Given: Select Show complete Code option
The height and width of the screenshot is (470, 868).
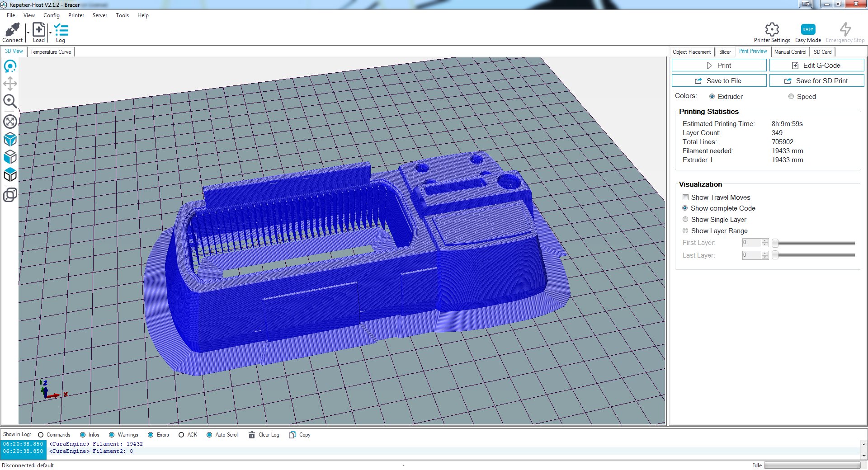Looking at the screenshot, I should (x=685, y=208).
